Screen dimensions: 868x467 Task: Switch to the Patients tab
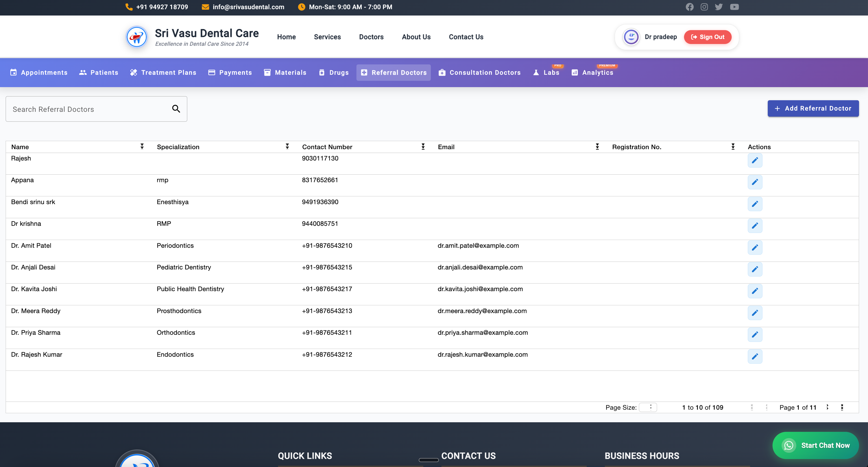(99, 72)
